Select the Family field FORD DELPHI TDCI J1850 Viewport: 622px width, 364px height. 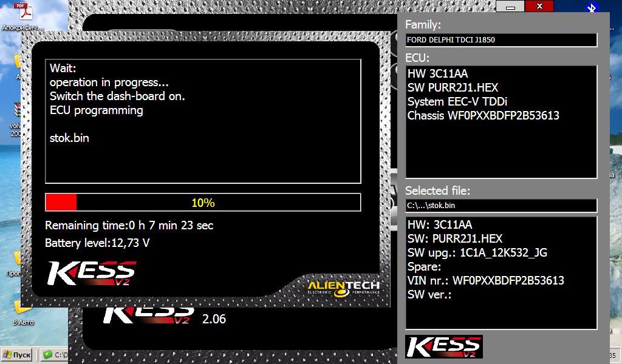[501, 40]
